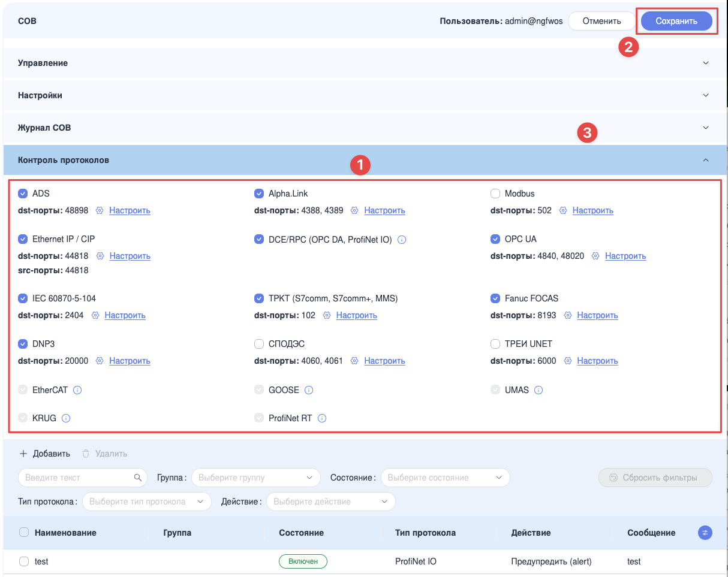Click Настроить link for OPC UA ports
Image resolution: width=728 pixels, height=577 pixels.
[x=625, y=256]
